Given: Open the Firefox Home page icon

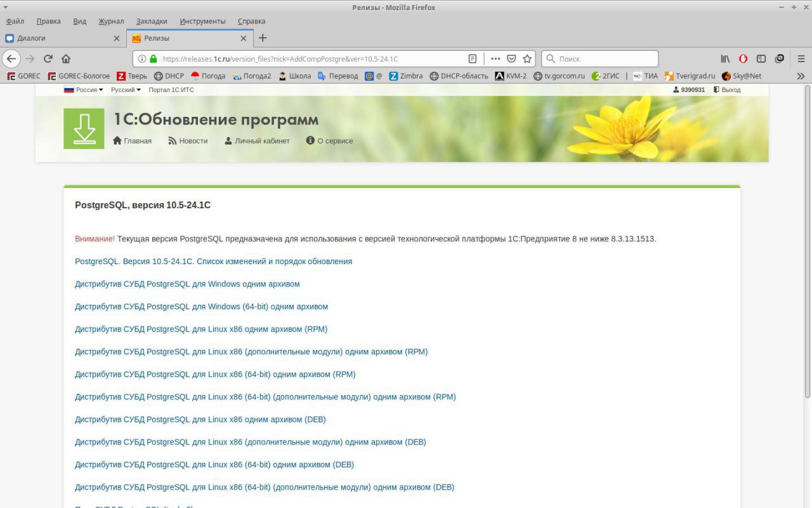Looking at the screenshot, I should (x=66, y=58).
